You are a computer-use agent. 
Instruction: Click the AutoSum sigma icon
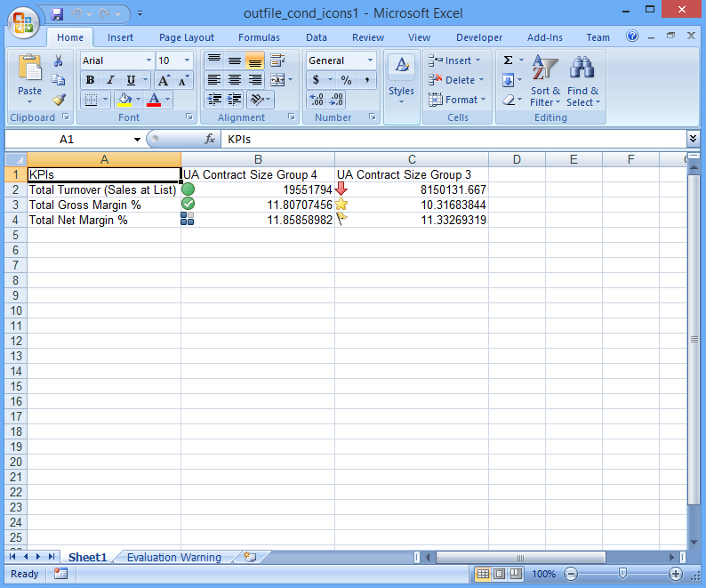[x=508, y=60]
